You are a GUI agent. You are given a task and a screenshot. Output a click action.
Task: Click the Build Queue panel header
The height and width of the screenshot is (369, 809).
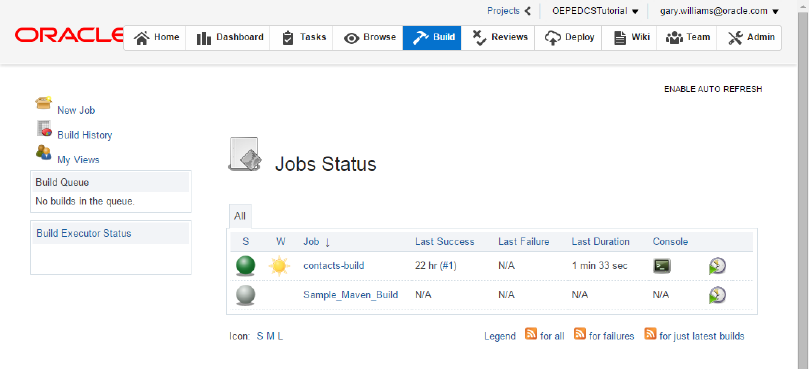point(111,183)
